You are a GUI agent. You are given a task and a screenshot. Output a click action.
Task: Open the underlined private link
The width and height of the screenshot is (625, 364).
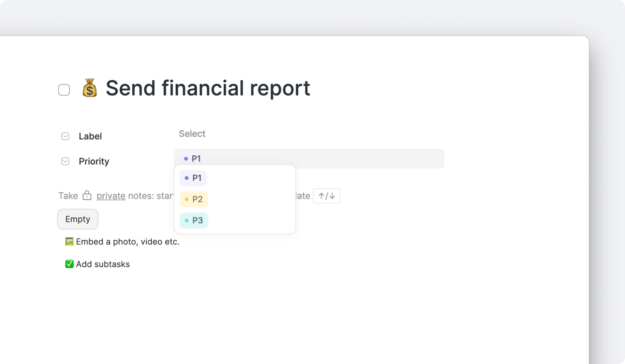pyautogui.click(x=111, y=196)
